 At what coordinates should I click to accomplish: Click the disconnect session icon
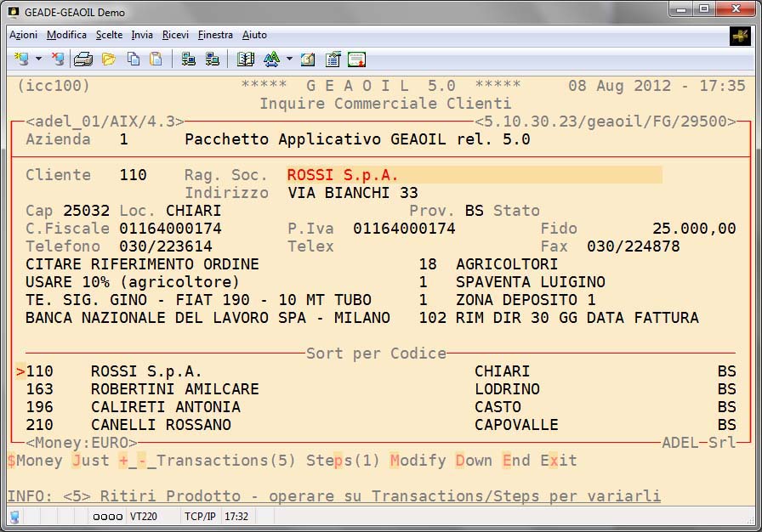click(x=57, y=59)
